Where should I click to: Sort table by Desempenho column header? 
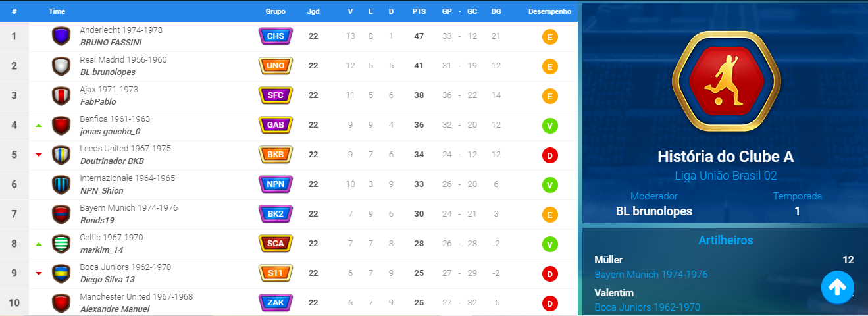click(549, 12)
